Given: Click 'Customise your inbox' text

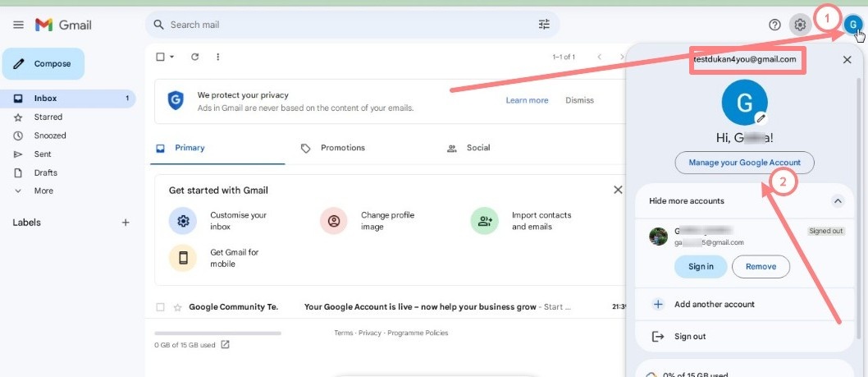Looking at the screenshot, I should click(x=238, y=221).
